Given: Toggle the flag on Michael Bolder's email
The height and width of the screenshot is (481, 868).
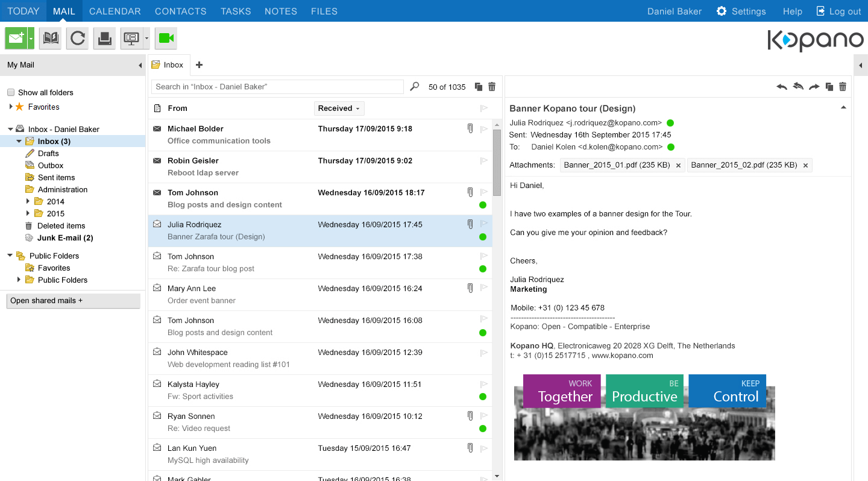Looking at the screenshot, I should (x=483, y=129).
